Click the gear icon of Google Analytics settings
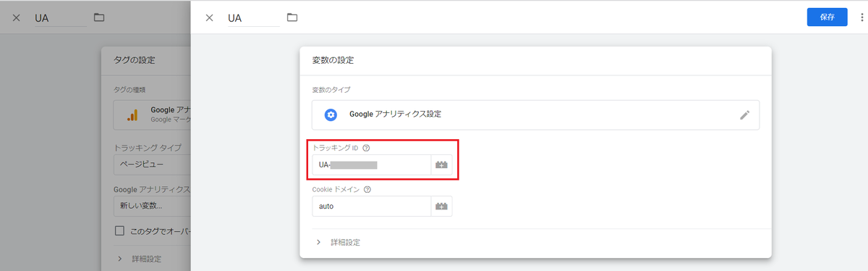This screenshot has width=868, height=271. 331,114
